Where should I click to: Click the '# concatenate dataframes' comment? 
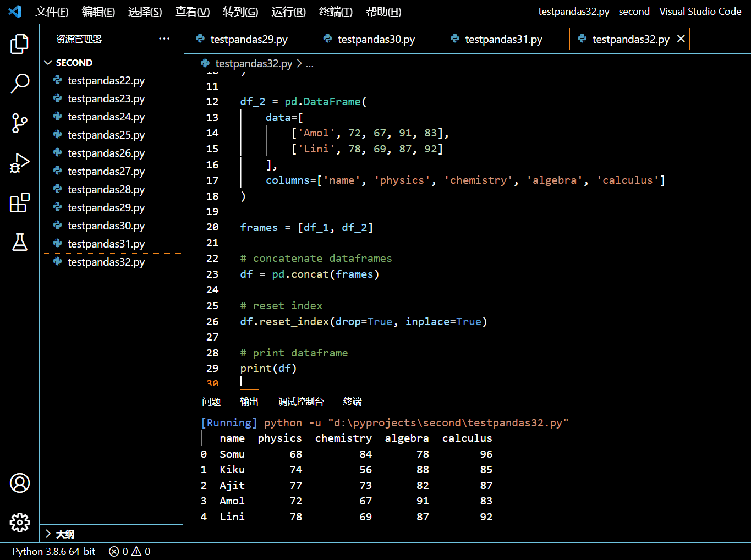(x=316, y=258)
